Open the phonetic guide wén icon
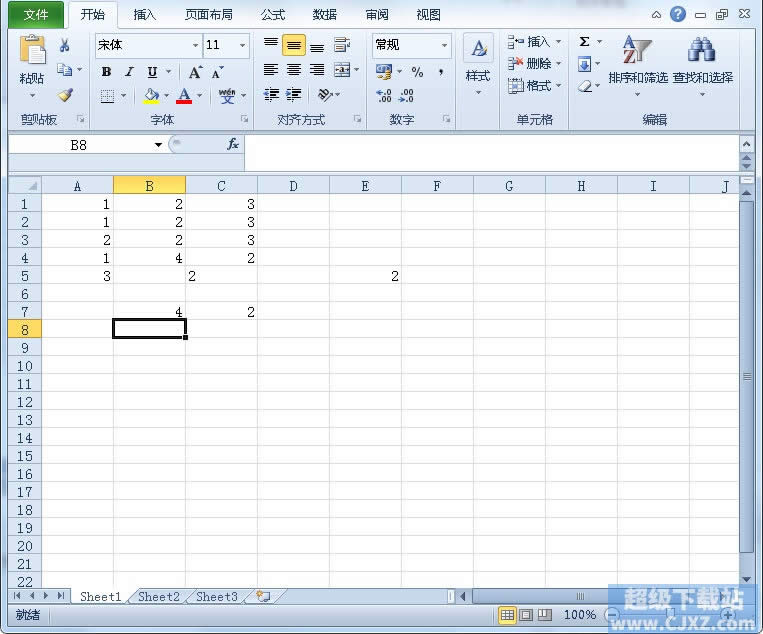Screen dimensions: 763x634 point(227,95)
